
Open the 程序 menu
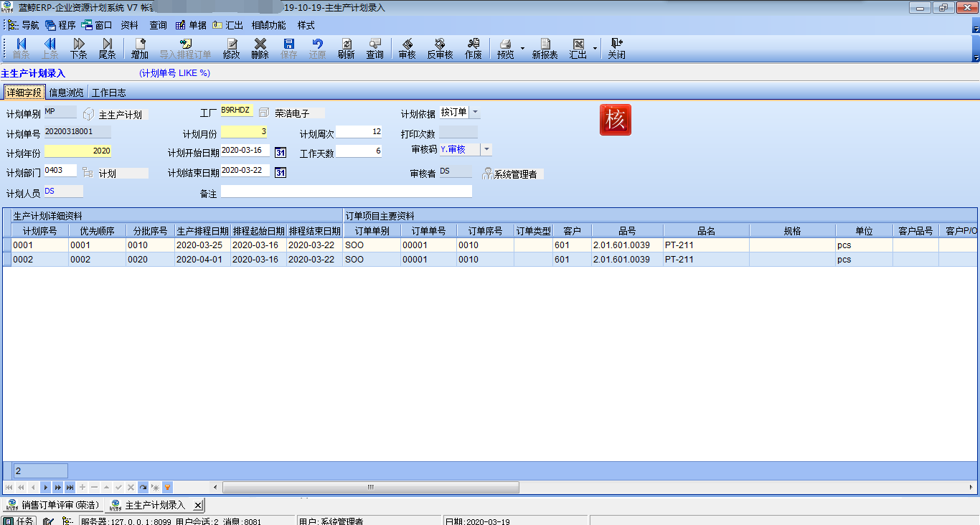(x=60, y=25)
